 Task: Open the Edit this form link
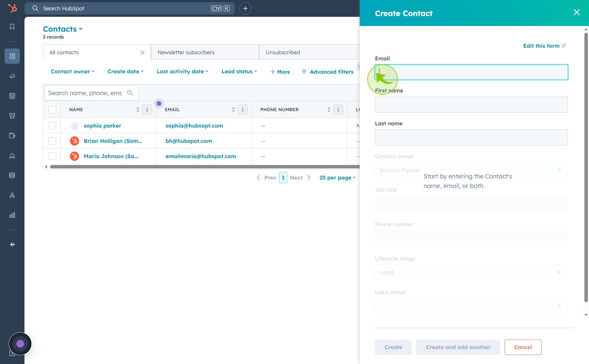click(x=544, y=46)
